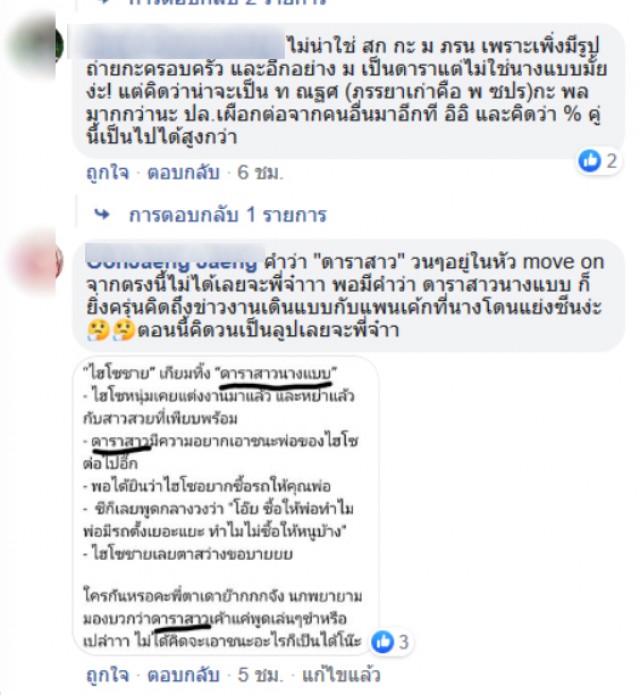Click the first comment's text bubble
This screenshot has width=640, height=695.
coord(349,90)
